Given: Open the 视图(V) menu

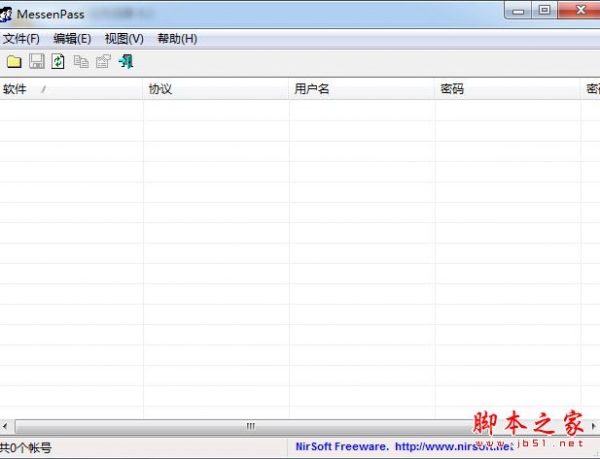Looking at the screenshot, I should point(124,39).
